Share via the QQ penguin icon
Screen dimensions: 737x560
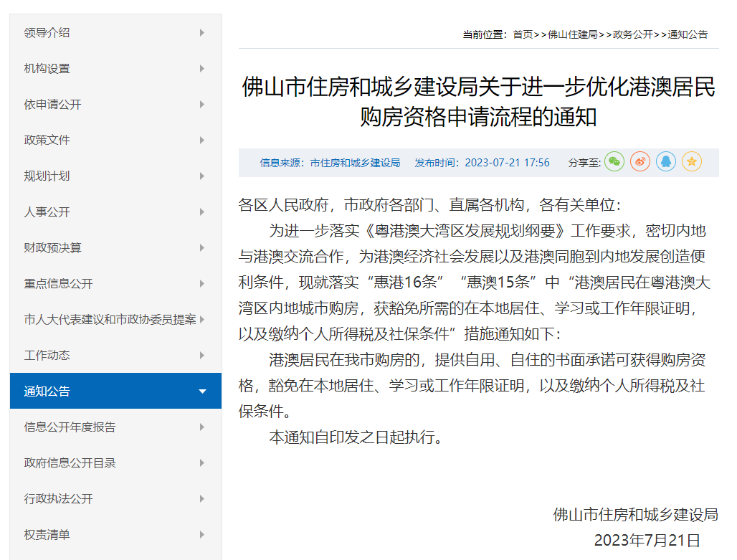click(x=666, y=162)
